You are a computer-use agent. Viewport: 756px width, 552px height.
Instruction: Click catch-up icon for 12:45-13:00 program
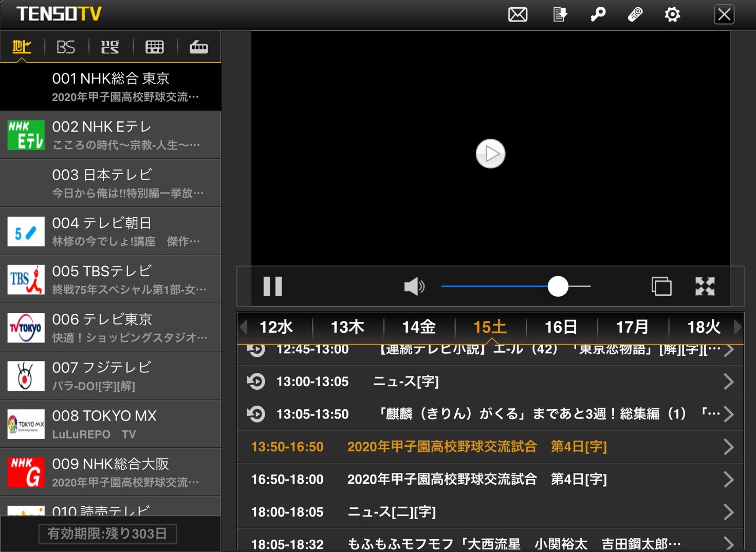pyautogui.click(x=256, y=350)
